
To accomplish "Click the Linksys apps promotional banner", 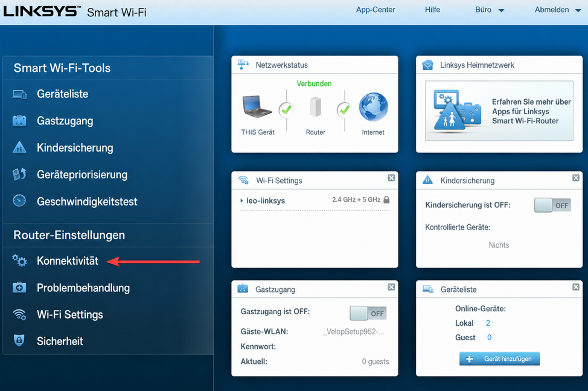I will 499,111.
